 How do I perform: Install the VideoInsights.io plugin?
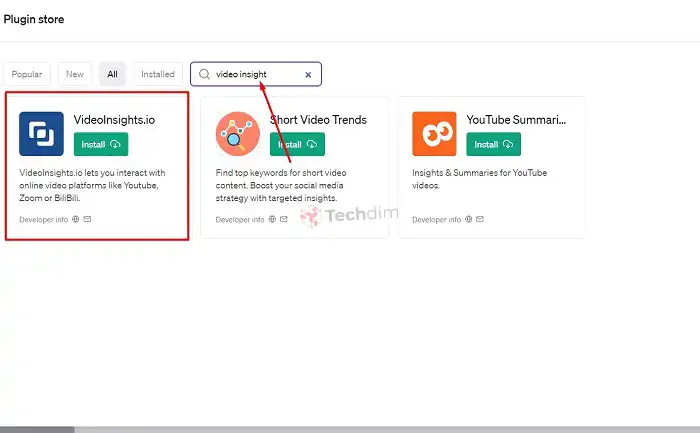(101, 144)
